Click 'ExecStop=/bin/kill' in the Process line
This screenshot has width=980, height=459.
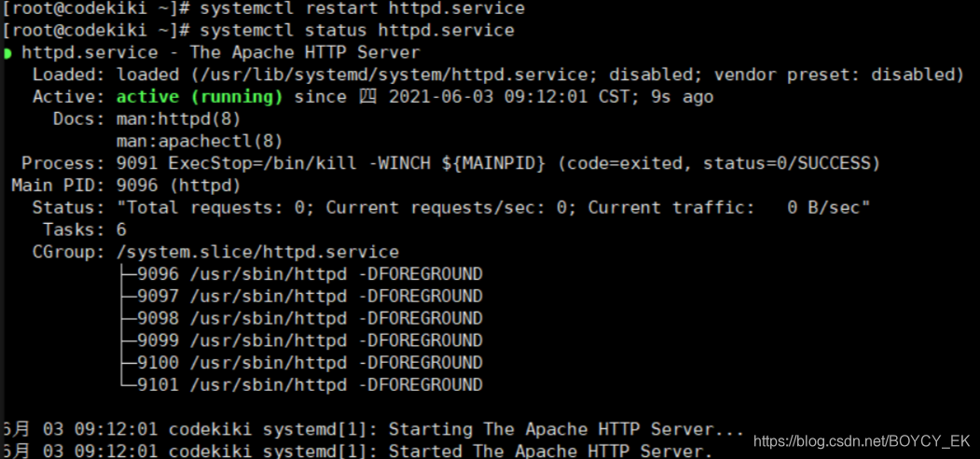pyautogui.click(x=263, y=163)
